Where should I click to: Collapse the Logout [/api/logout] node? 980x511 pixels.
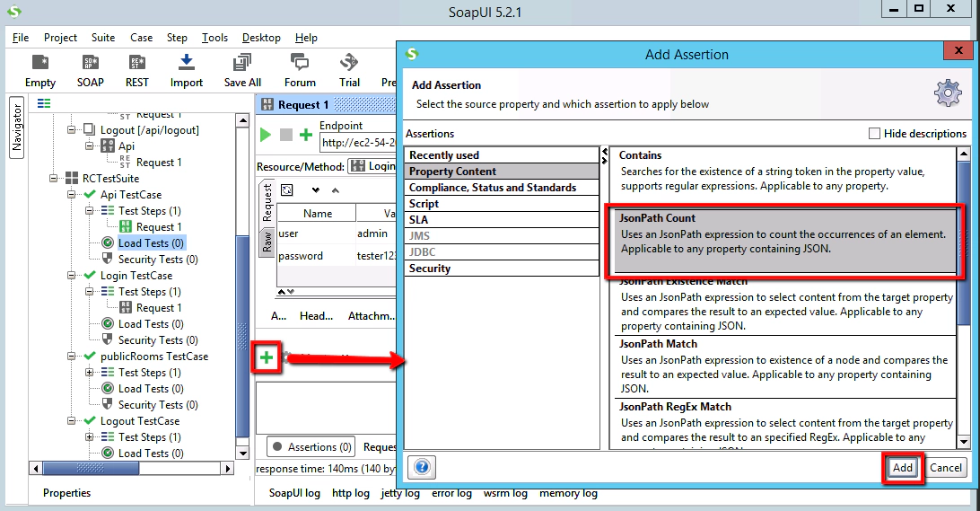[71, 129]
